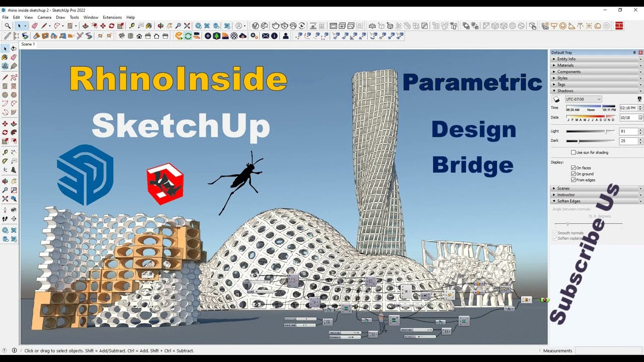Open the red Enscape-style brick icon
Screen dimensions: 644x362
click(x=619, y=26)
